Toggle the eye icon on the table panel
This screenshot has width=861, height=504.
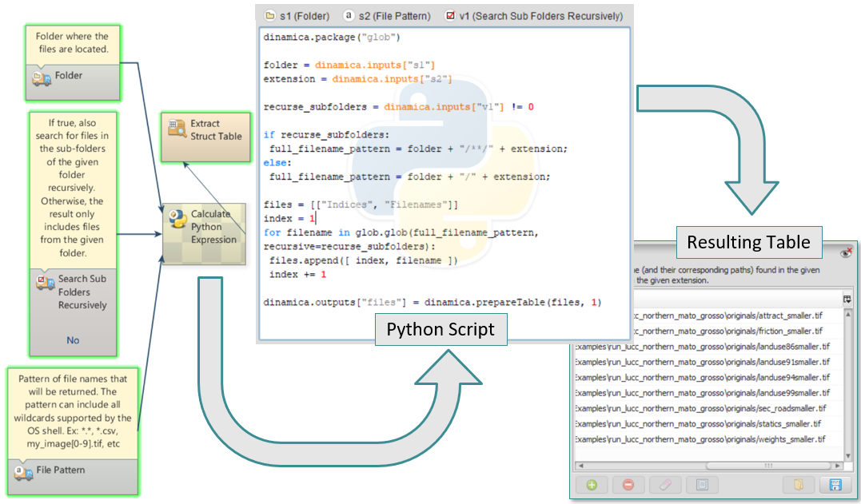coord(846,252)
